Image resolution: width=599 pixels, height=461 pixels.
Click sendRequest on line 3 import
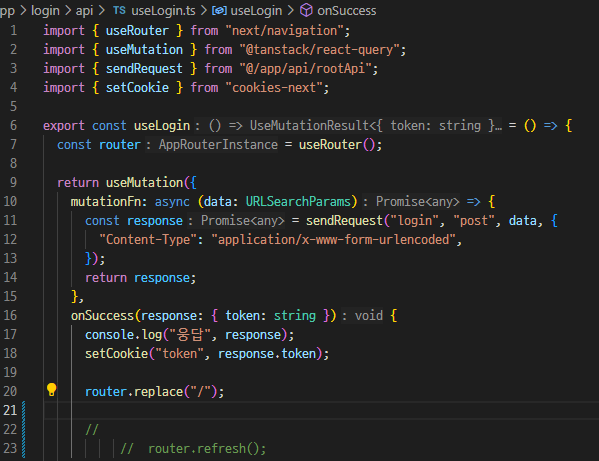point(144,69)
